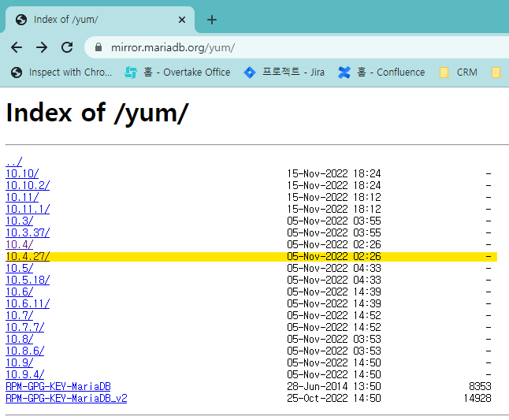Open the 10.8/ directory link

pos(20,339)
